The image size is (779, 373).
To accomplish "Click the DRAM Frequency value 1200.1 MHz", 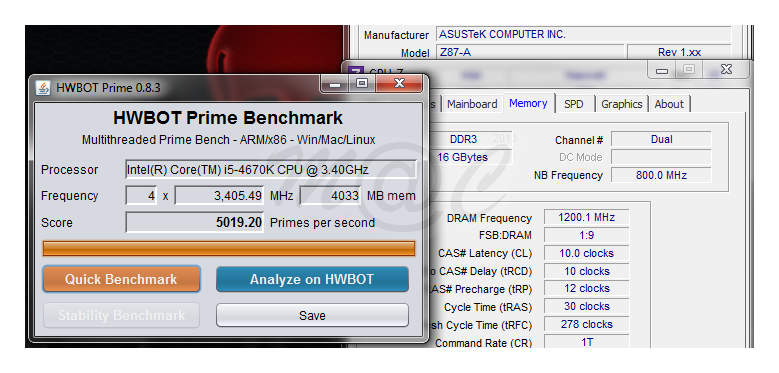I will (x=586, y=218).
